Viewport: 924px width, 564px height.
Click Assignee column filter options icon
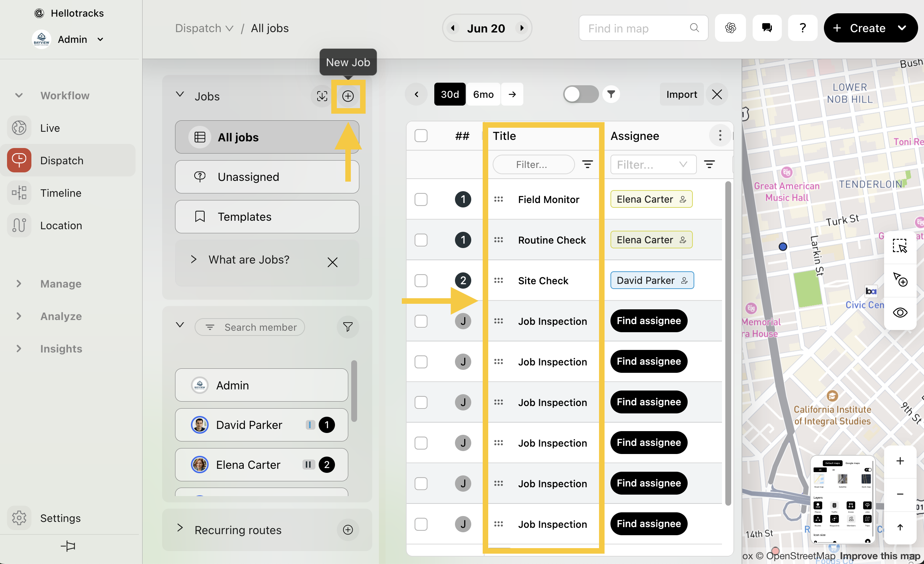(x=709, y=164)
